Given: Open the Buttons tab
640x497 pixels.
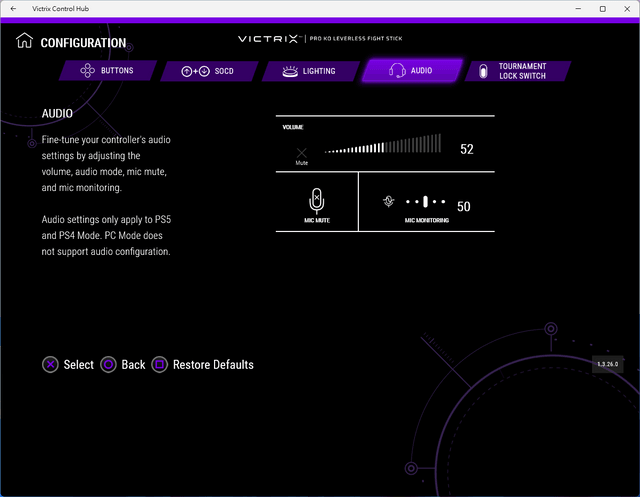Looking at the screenshot, I should click(x=108, y=71).
